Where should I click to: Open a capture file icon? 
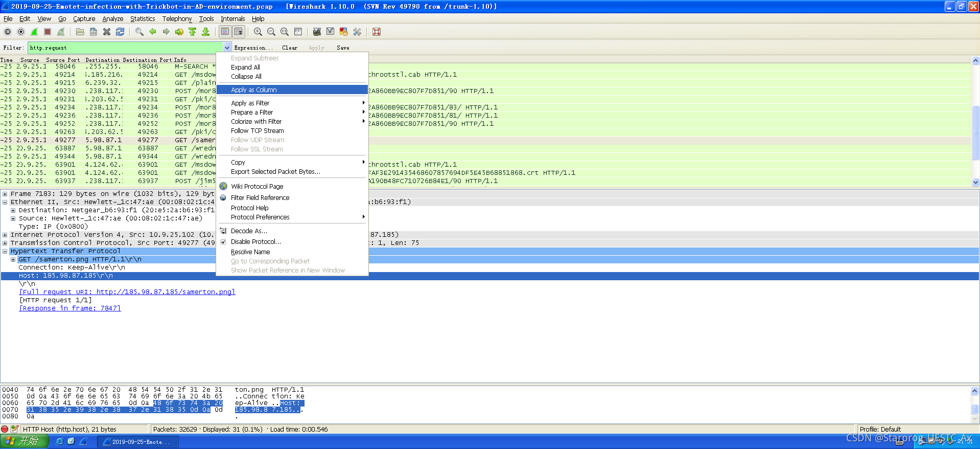(80, 32)
